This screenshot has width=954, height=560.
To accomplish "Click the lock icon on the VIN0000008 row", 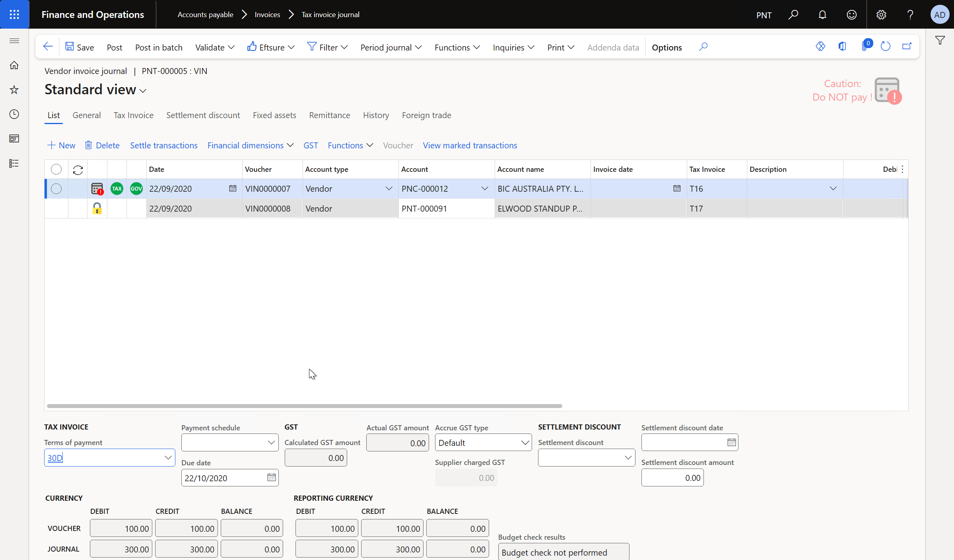I will click(97, 208).
